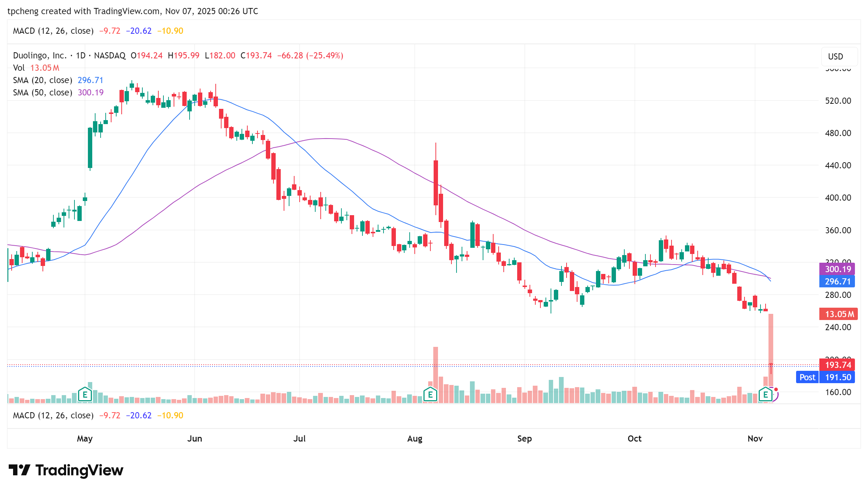Click the purple circle beside November earnings marker
The height and width of the screenshot is (492, 868).
tap(776, 395)
